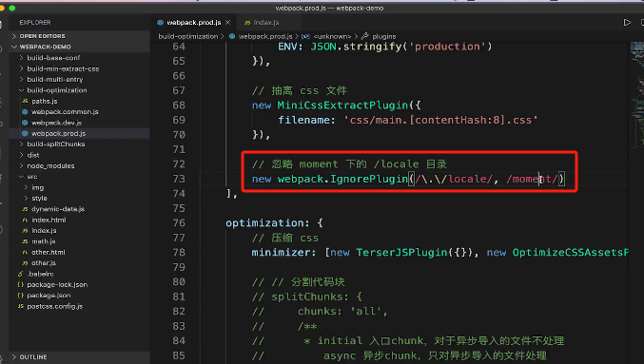Open index.js in the explorer tree
Image resolution: width=644 pixels, height=364 pixels.
click(x=44, y=231)
